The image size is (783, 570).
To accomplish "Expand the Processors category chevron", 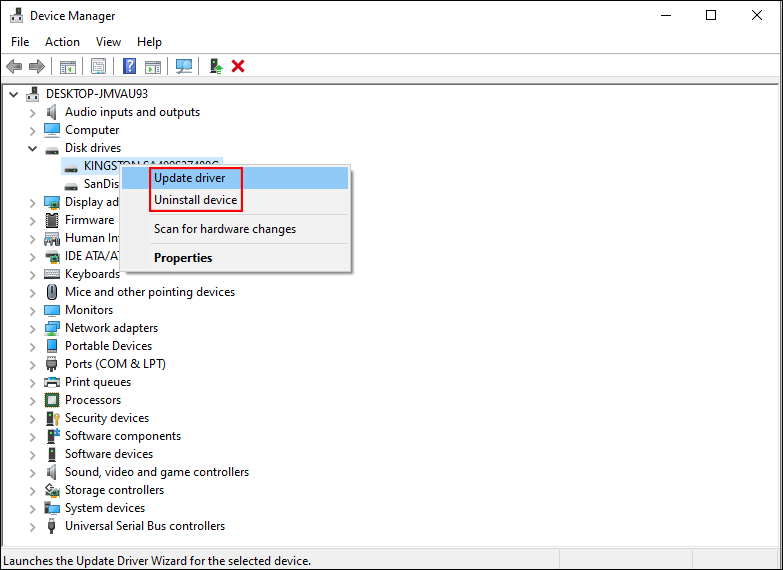I will (33, 401).
